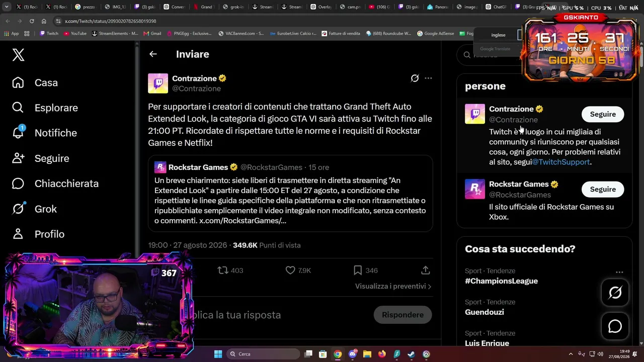Open the Grok icon in sidebar

pos(18,209)
